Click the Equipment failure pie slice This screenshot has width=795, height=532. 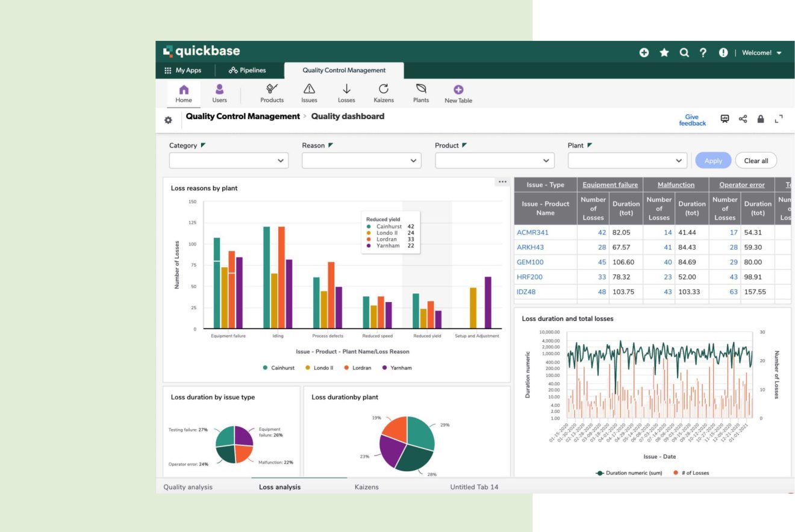pos(244,436)
